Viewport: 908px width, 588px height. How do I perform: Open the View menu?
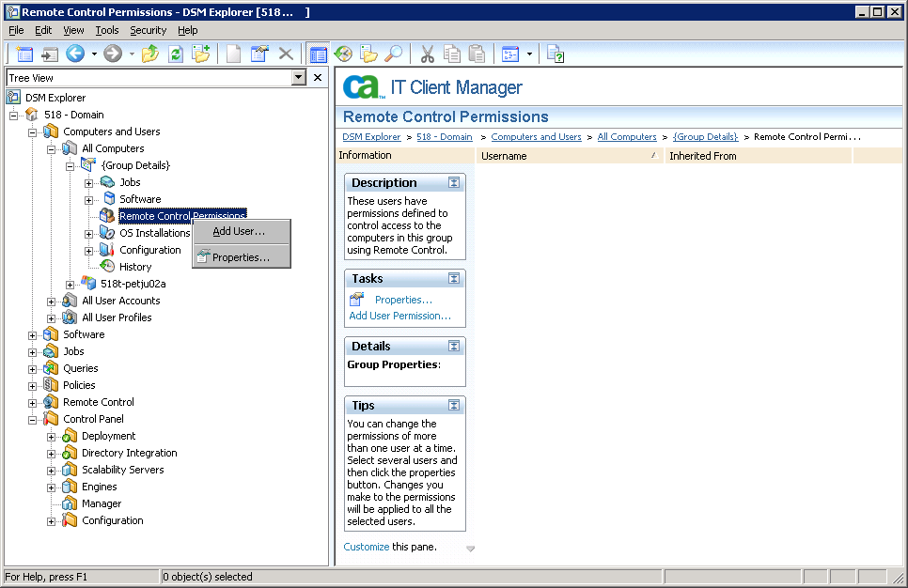pyautogui.click(x=73, y=29)
